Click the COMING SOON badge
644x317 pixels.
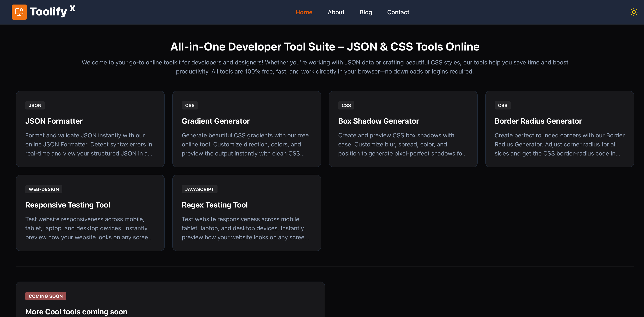coord(46,296)
